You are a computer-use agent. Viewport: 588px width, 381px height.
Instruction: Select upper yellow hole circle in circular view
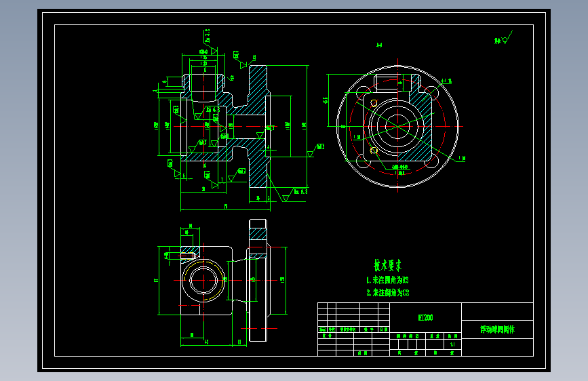(374, 103)
